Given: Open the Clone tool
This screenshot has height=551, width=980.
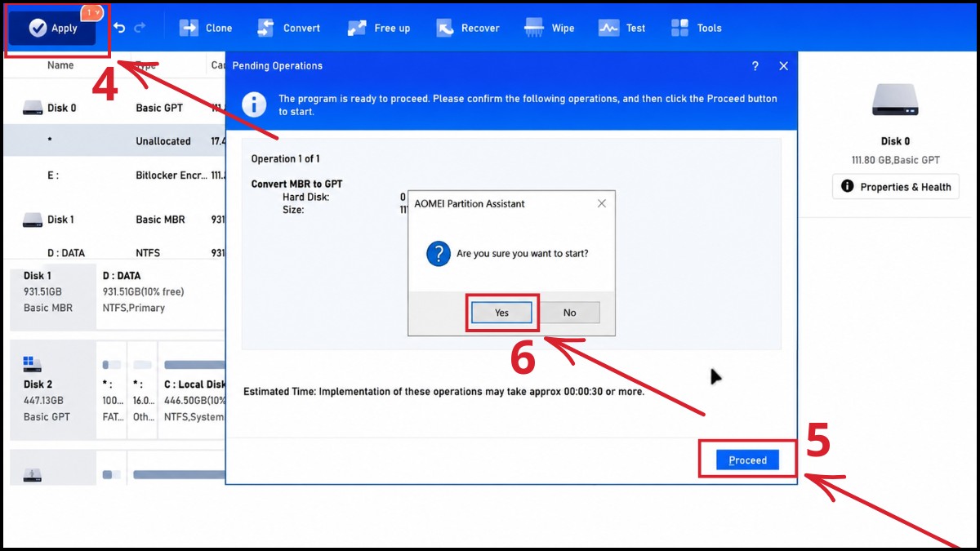Looking at the screenshot, I should coord(206,28).
